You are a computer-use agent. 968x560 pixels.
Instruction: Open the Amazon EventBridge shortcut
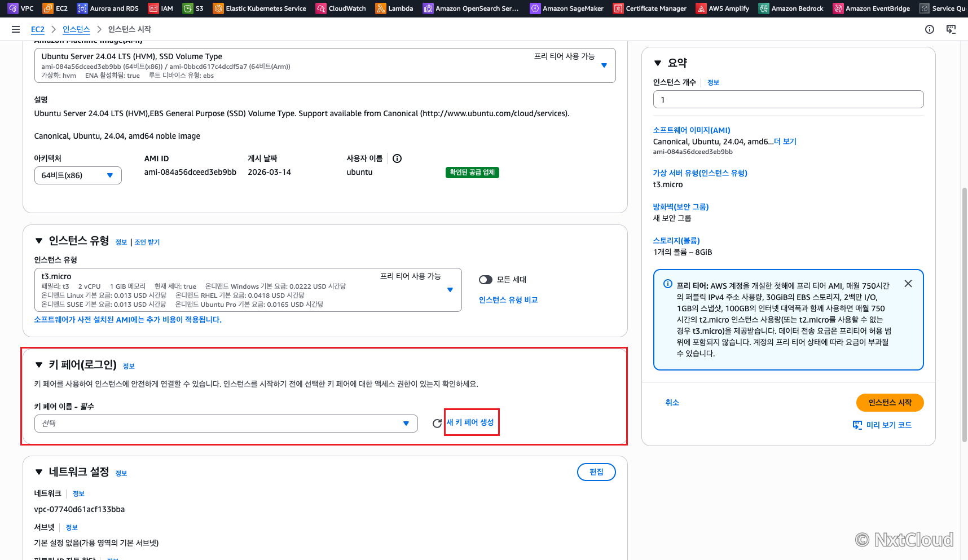872,8
